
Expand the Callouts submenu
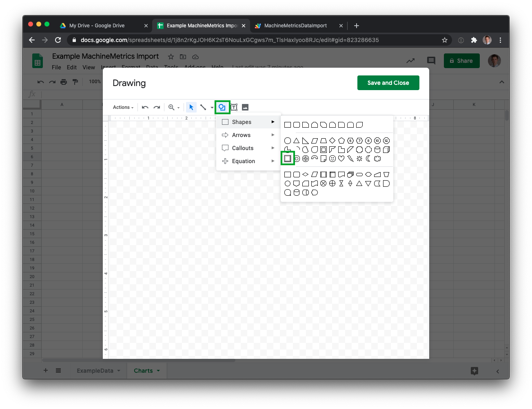coord(248,148)
